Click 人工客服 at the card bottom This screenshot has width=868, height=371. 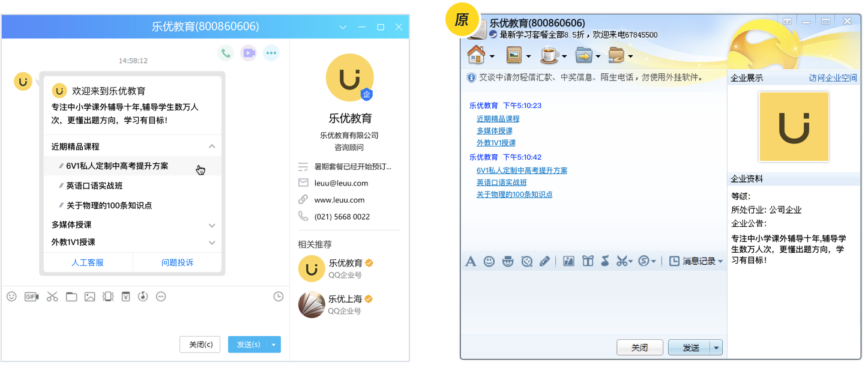(x=88, y=262)
